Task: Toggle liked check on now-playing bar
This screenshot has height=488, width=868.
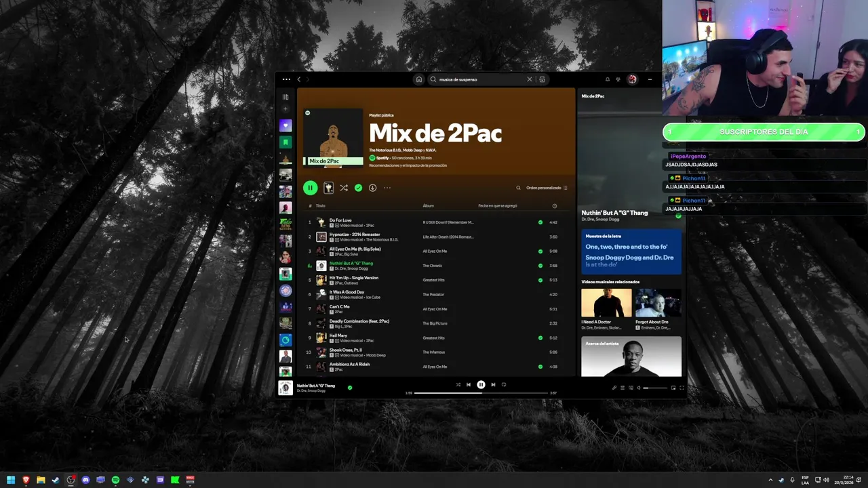Action: tap(350, 388)
